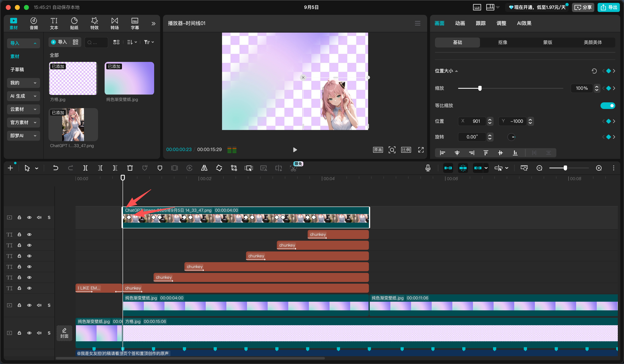
Task: Toggle visibility of the top chunkey text track
Action: (x=29, y=234)
